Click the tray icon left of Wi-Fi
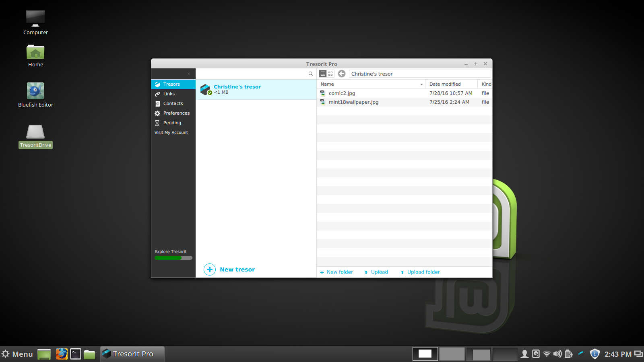Image resolution: width=644 pixels, height=362 pixels. (536, 354)
